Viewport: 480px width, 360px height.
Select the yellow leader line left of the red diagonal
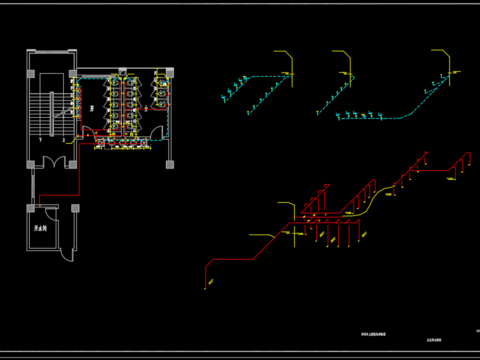click(262, 236)
